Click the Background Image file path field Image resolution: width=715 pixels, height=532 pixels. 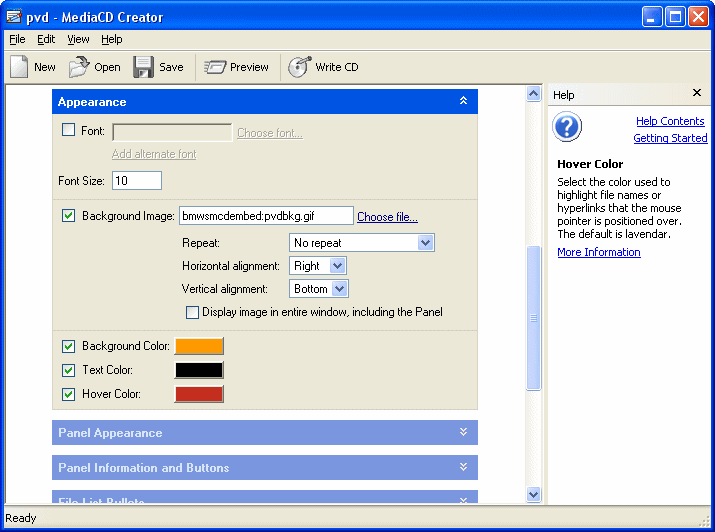click(x=266, y=216)
